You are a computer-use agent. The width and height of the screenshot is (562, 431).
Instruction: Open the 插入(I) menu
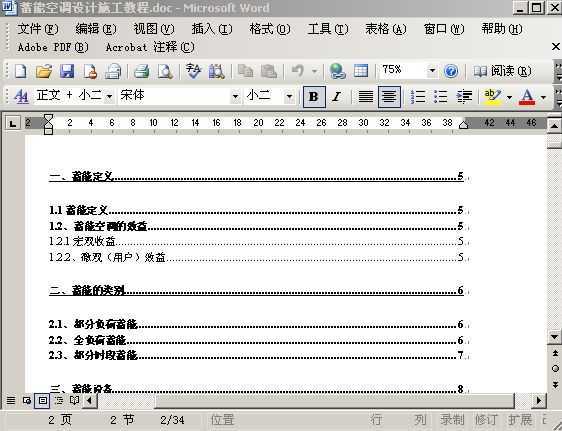[212, 29]
